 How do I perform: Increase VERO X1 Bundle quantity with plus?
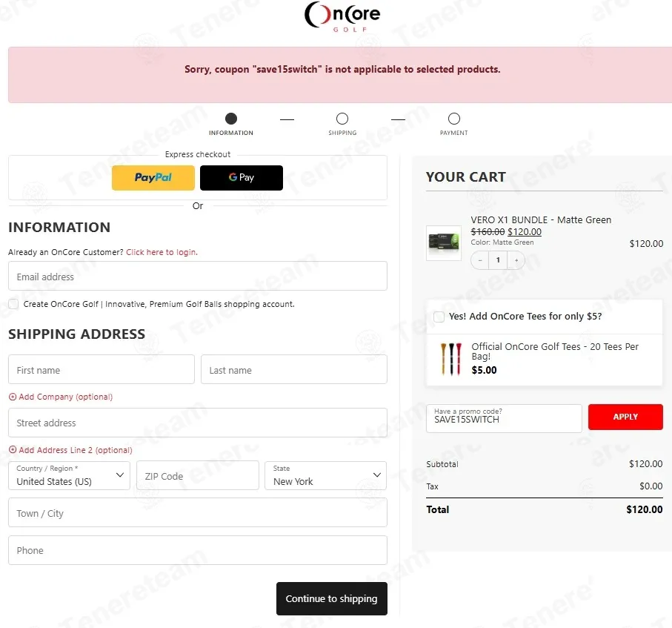(x=516, y=260)
